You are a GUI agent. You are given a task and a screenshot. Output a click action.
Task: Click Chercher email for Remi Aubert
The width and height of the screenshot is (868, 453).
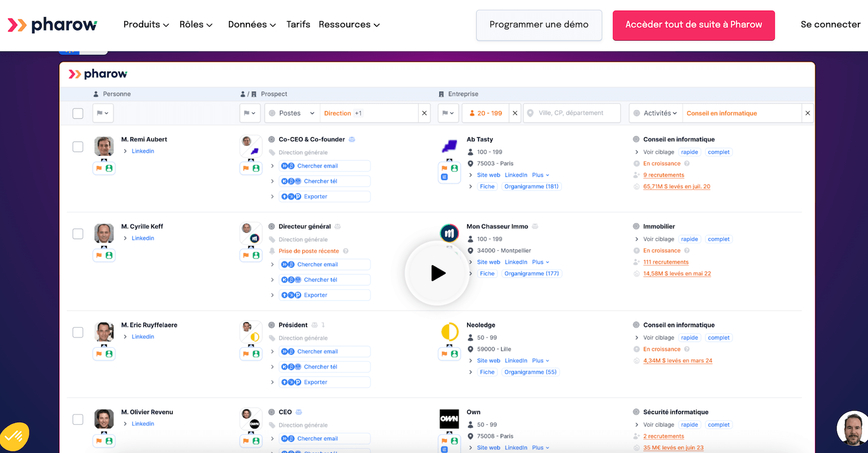click(324, 166)
